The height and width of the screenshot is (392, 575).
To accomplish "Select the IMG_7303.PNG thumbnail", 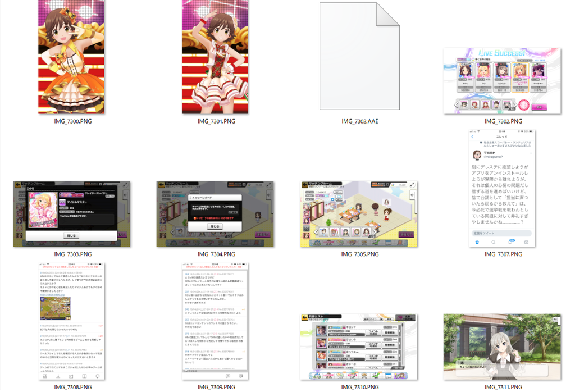I will click(71, 214).
